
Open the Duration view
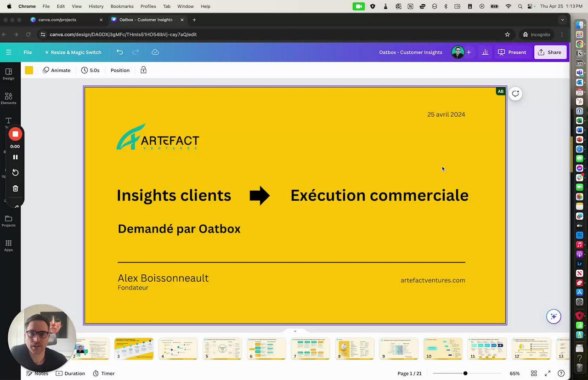[70, 374]
